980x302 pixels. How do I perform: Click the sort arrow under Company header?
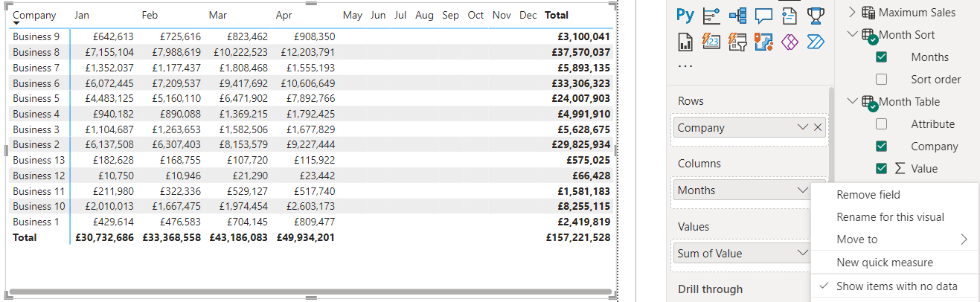click(17, 24)
